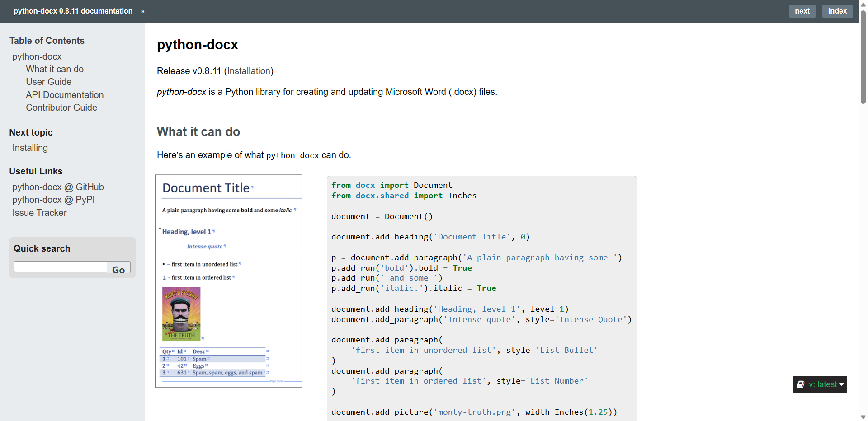The image size is (868, 421).
Task: Open User Guide in table of contents
Action: pyautogui.click(x=49, y=82)
